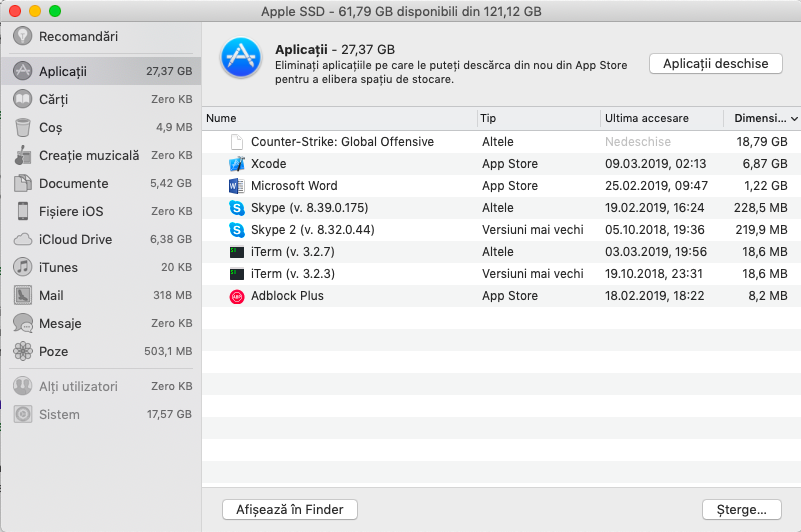801x532 pixels.
Task: Click the Skype (v. 8.39.0.175) icon
Action: 236,208
